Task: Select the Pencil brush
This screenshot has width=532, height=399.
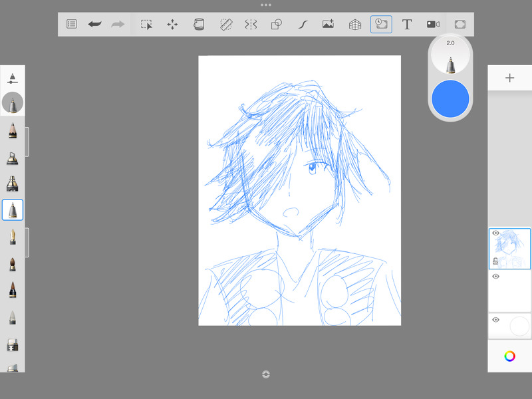Action: (13, 130)
